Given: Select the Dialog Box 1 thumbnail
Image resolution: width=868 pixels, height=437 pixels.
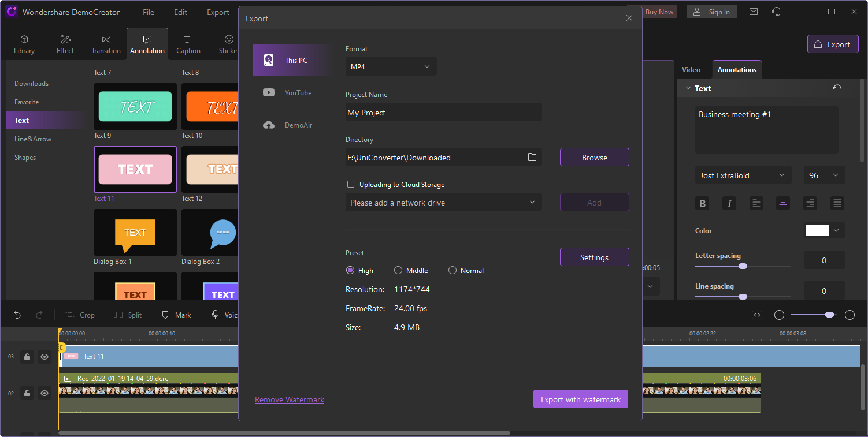Looking at the screenshot, I should tap(135, 232).
